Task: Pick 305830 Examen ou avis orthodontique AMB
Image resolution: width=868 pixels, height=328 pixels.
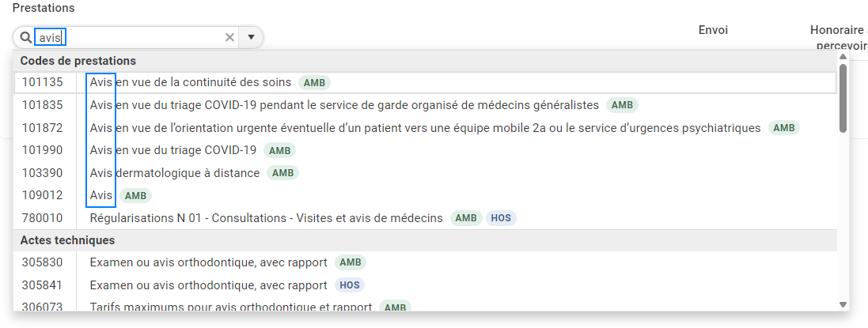Action: [425, 262]
